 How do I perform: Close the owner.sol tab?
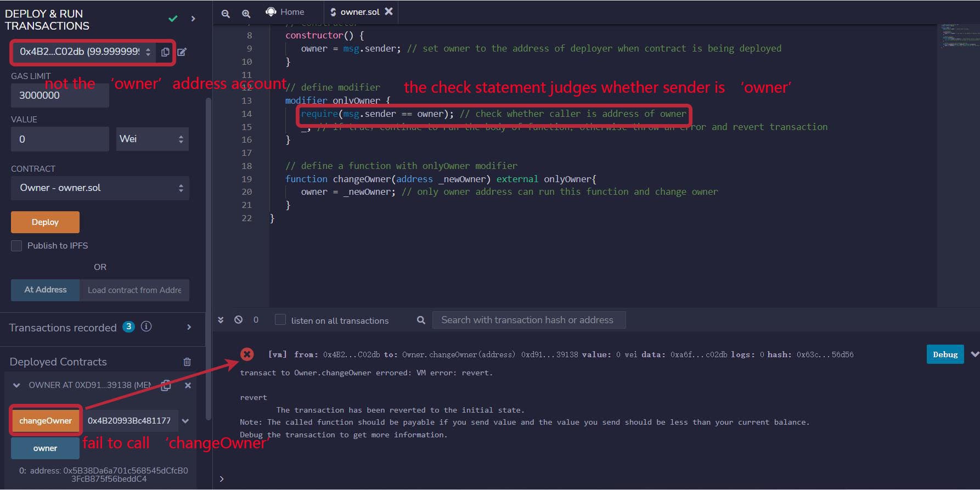[x=388, y=12]
